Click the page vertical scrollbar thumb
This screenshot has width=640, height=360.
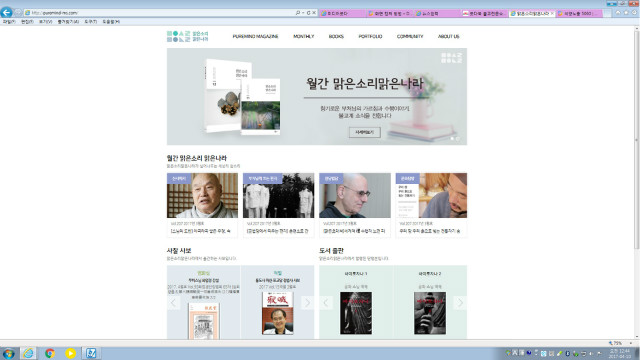click(x=636, y=139)
